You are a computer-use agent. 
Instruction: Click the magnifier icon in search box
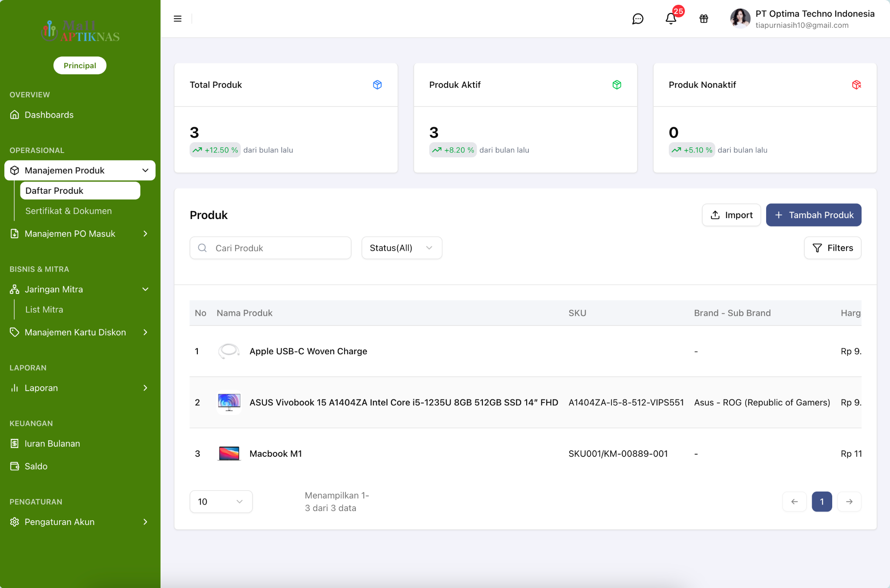202,248
